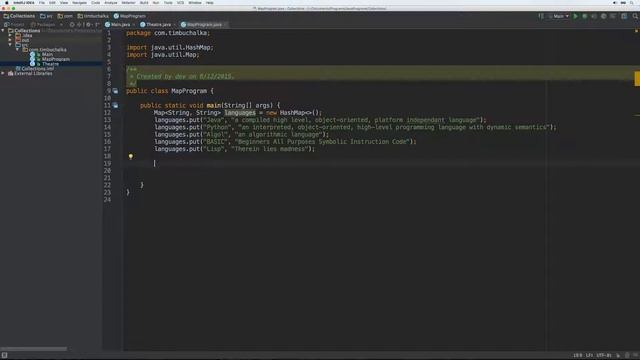Expand the .idea folder in the project tree

tap(10, 36)
